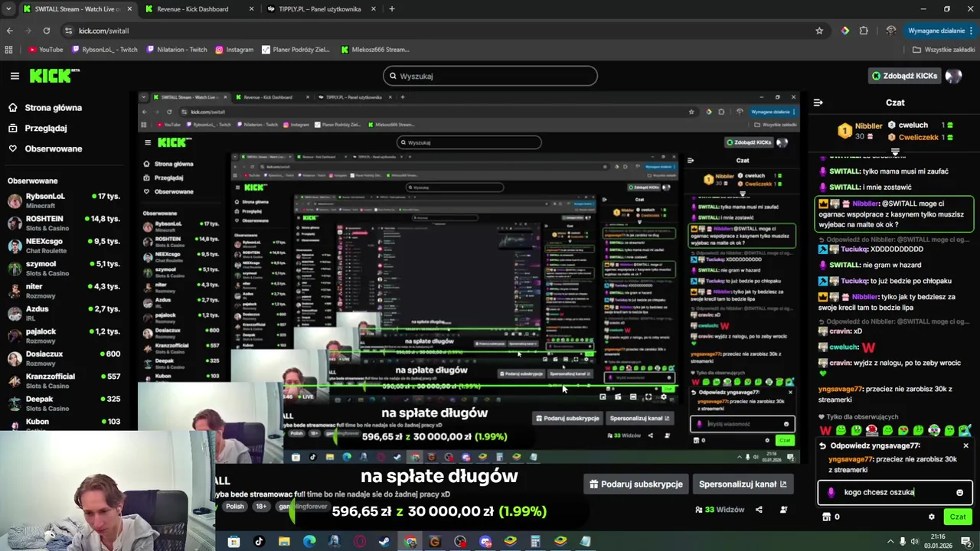The width and height of the screenshot is (980, 551).
Task: Select the SWITALL Stream tab
Action: [77, 9]
